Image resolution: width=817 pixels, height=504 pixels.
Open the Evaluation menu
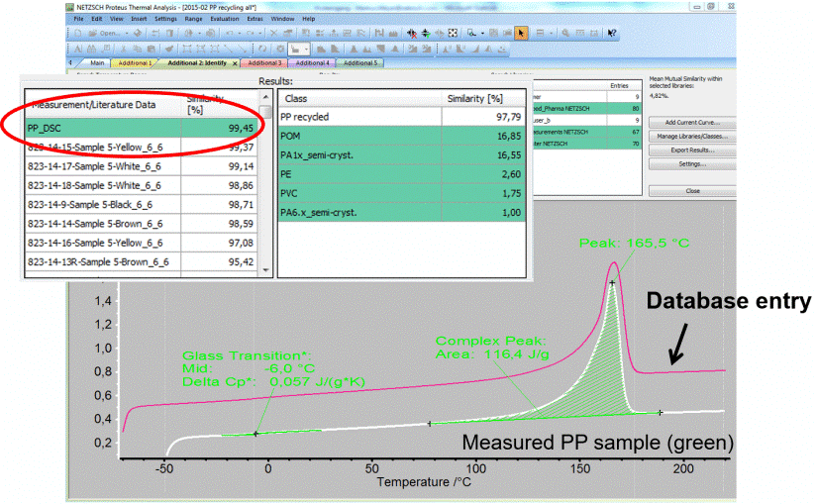[225, 19]
